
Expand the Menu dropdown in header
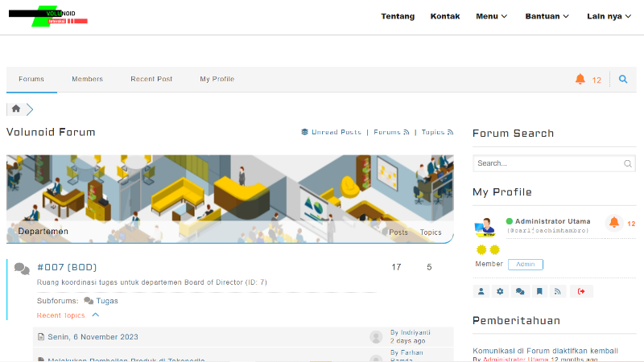pos(491,16)
